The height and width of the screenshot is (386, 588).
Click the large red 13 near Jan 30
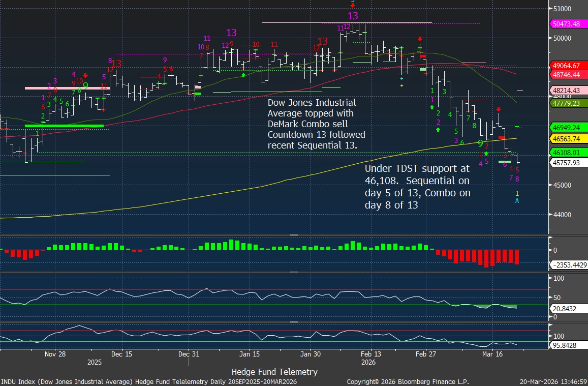click(x=322, y=41)
